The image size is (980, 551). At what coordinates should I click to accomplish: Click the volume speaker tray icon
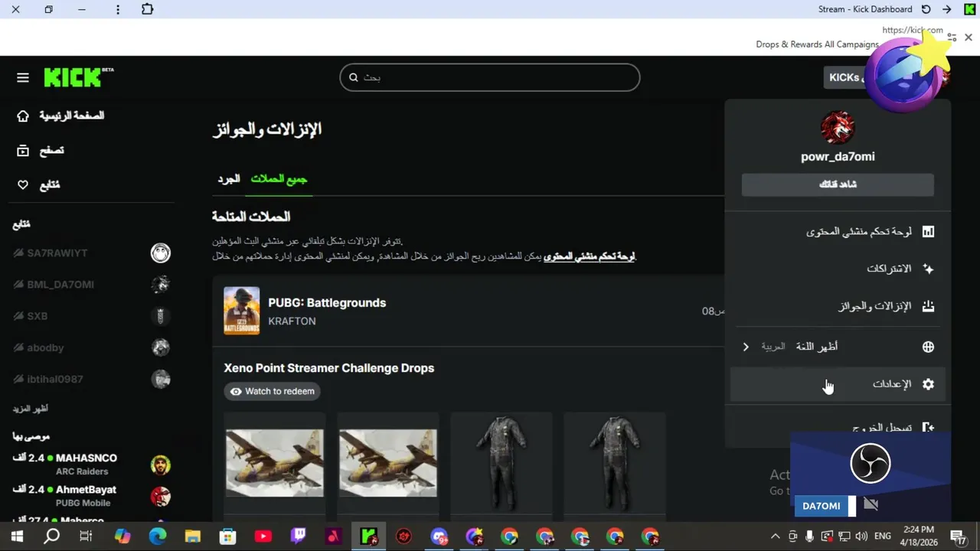pyautogui.click(x=862, y=536)
